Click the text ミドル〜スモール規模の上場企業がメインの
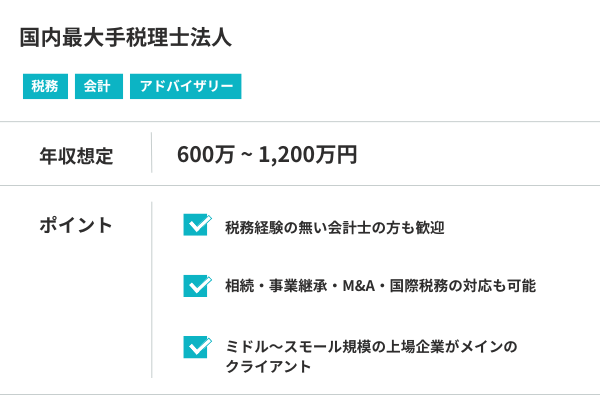 coord(372,347)
